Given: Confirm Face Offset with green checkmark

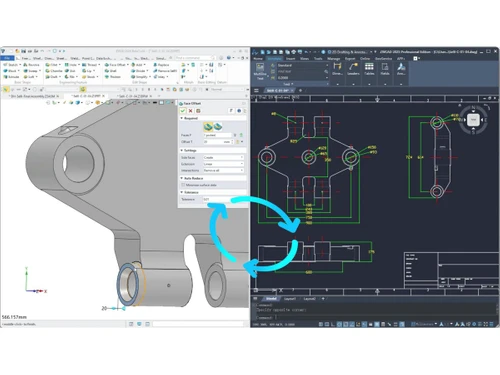Looking at the screenshot, I should click(183, 111).
